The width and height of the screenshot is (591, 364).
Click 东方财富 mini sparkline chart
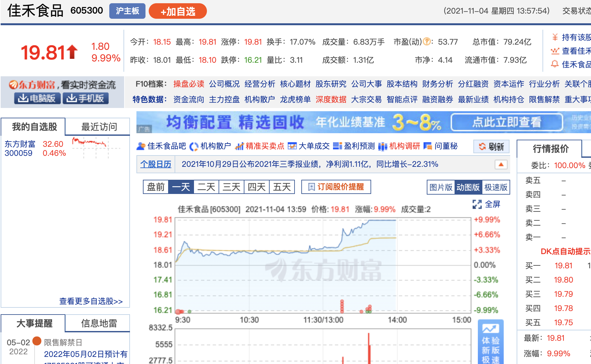[x=96, y=148]
